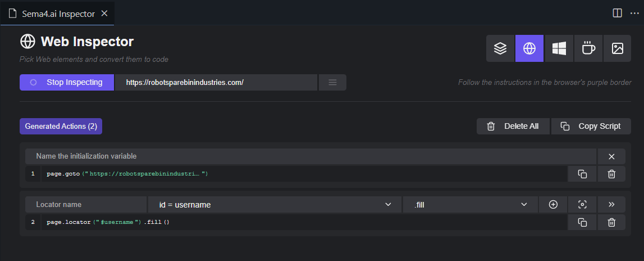The height and width of the screenshot is (261, 644).
Task: Click 'Follow the instructions in the browser's purple border' text
Action: tap(545, 82)
